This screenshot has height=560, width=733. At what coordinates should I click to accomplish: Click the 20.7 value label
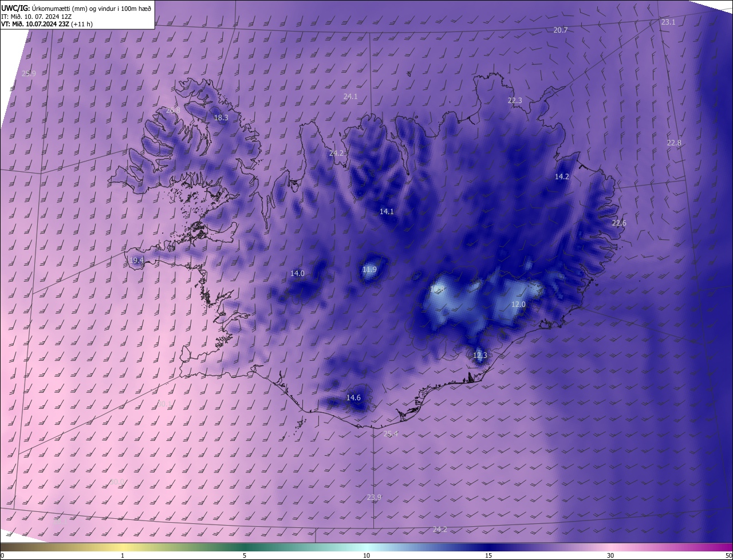click(x=561, y=30)
